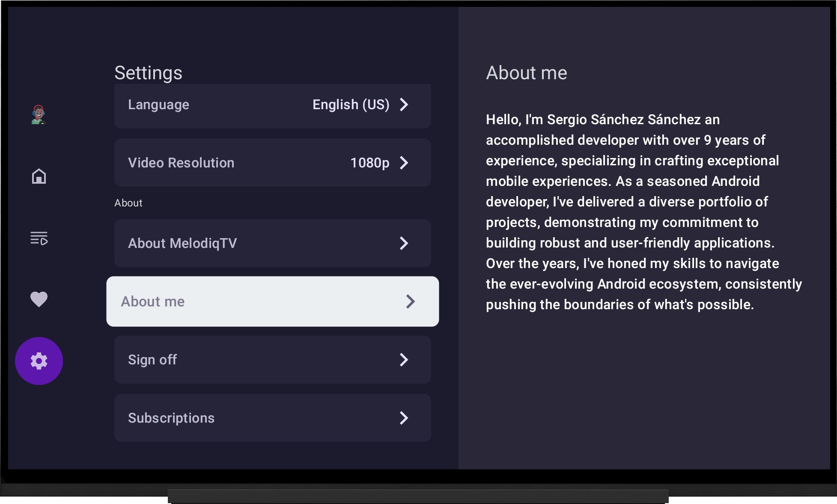Screen dimensions: 837x504
Task: Click the About section header
Action: point(128,203)
